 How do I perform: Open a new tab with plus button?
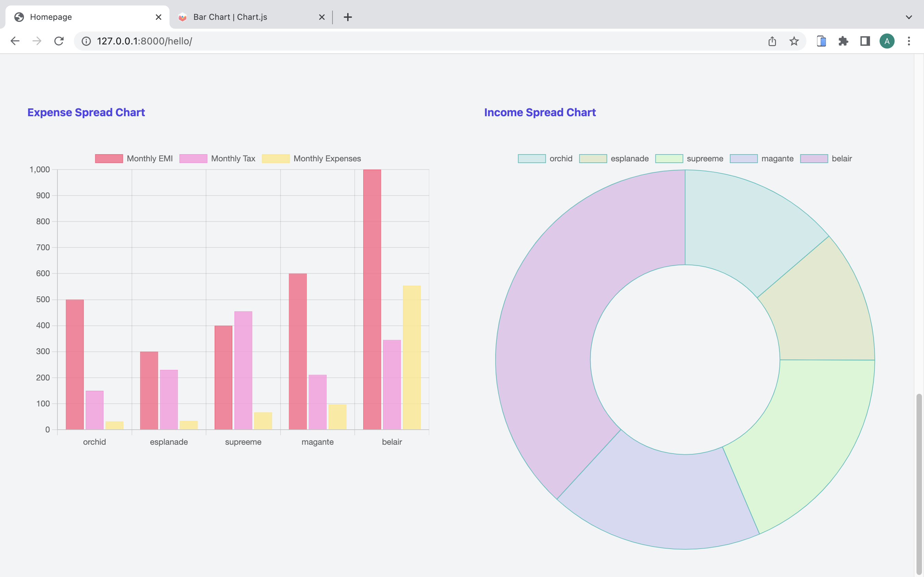pos(348,17)
